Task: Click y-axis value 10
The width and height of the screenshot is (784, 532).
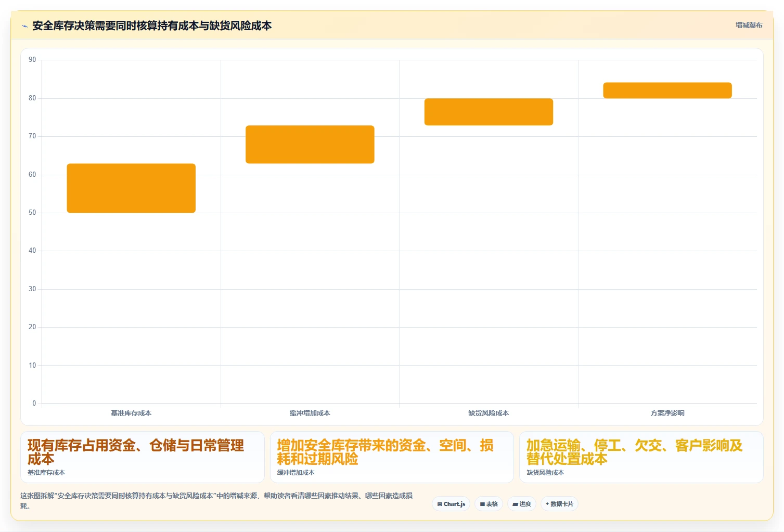Action: [32, 366]
